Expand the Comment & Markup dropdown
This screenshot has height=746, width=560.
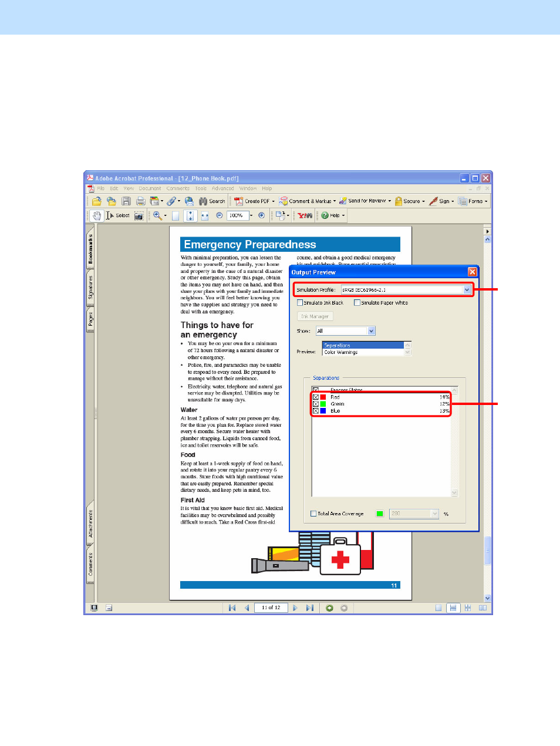coord(335,201)
